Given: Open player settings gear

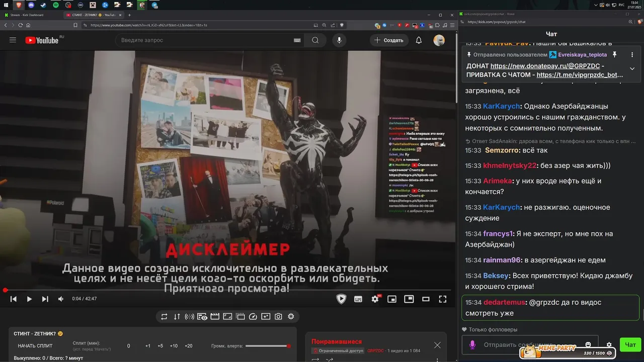Looking at the screenshot, I should (375, 299).
